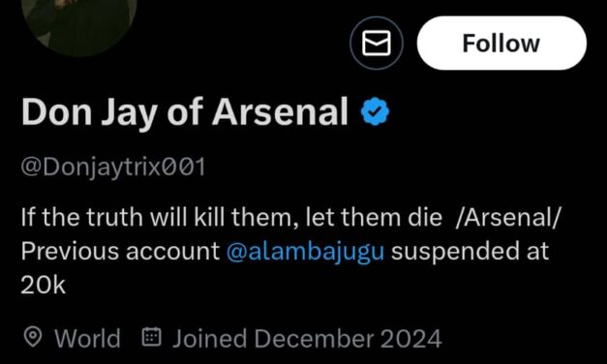Click the 20k text in bio
The height and width of the screenshot is (364, 607).
(43, 286)
